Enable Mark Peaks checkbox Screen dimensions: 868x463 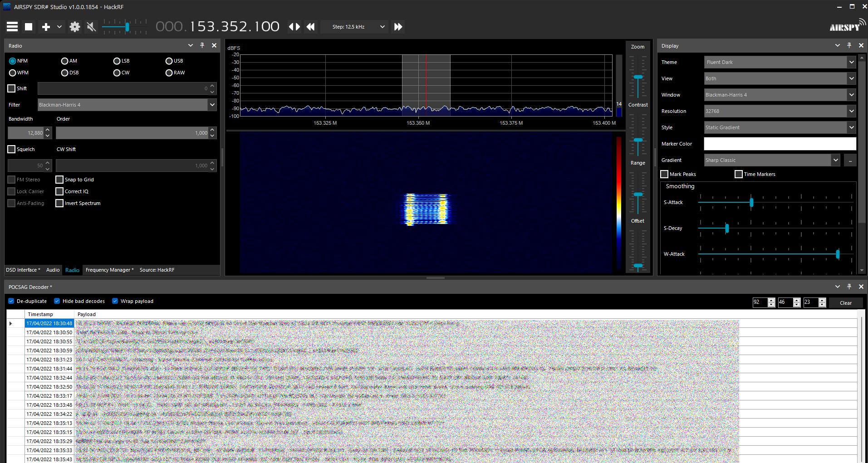click(x=664, y=174)
